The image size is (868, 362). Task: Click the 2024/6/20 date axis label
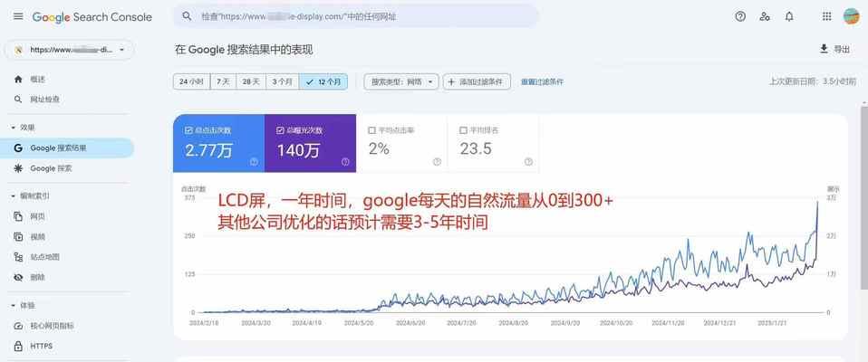tap(410, 322)
